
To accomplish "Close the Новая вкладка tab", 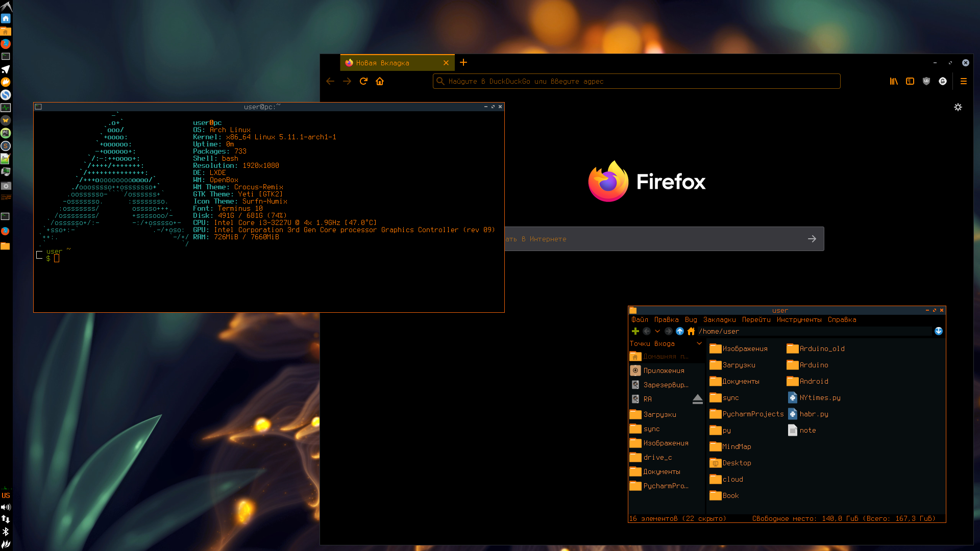I will pyautogui.click(x=446, y=63).
